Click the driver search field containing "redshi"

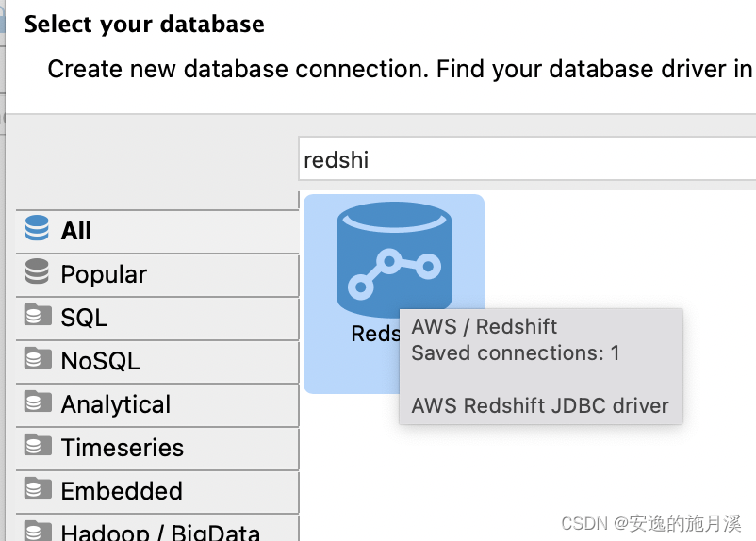[528, 160]
